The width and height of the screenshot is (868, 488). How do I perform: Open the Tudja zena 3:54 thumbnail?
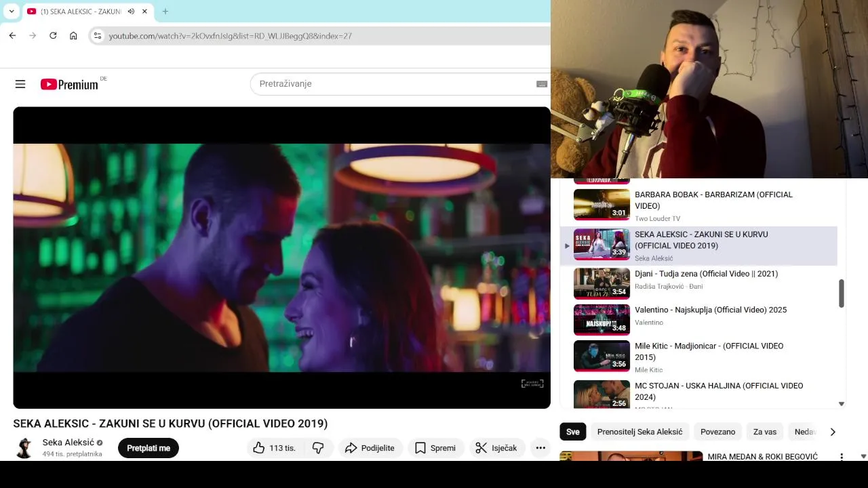(x=601, y=284)
